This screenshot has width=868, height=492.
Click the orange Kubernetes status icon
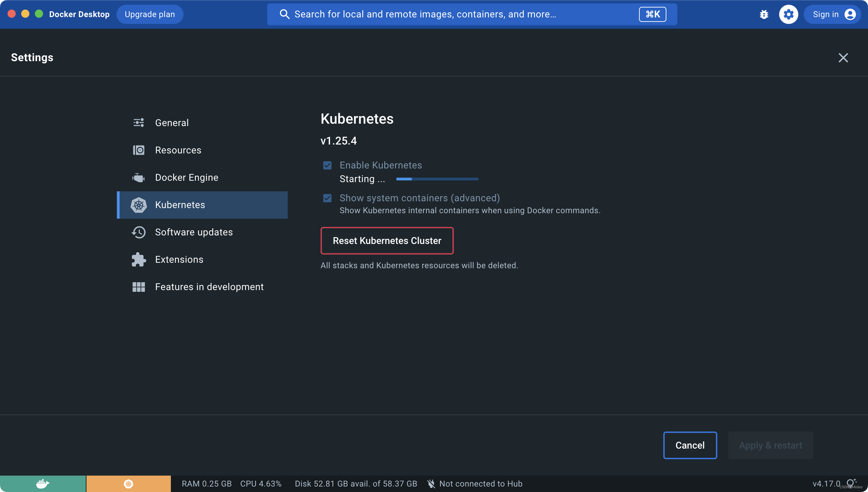click(128, 484)
